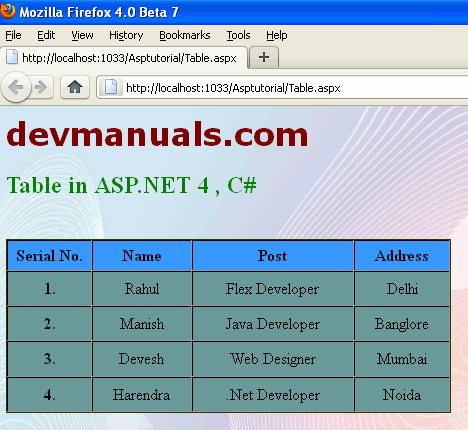Click the Harendra name cell
The height and width of the screenshot is (430, 468).
click(142, 395)
